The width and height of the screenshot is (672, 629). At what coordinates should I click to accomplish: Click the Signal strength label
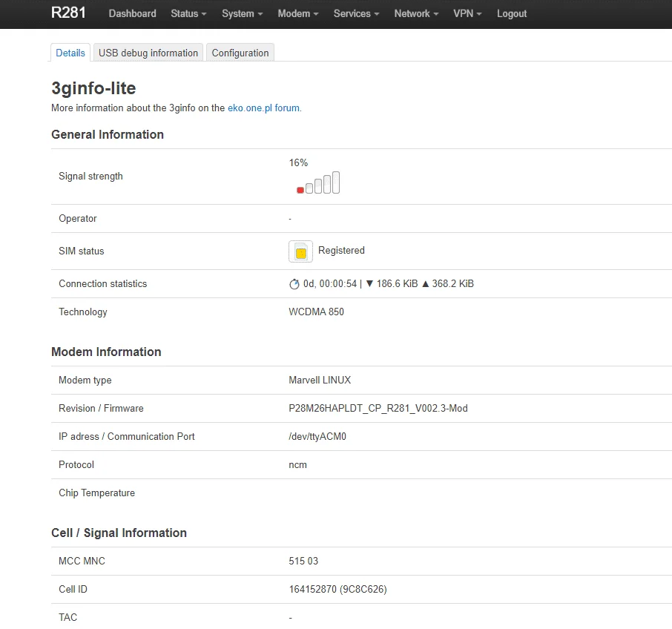tap(90, 177)
